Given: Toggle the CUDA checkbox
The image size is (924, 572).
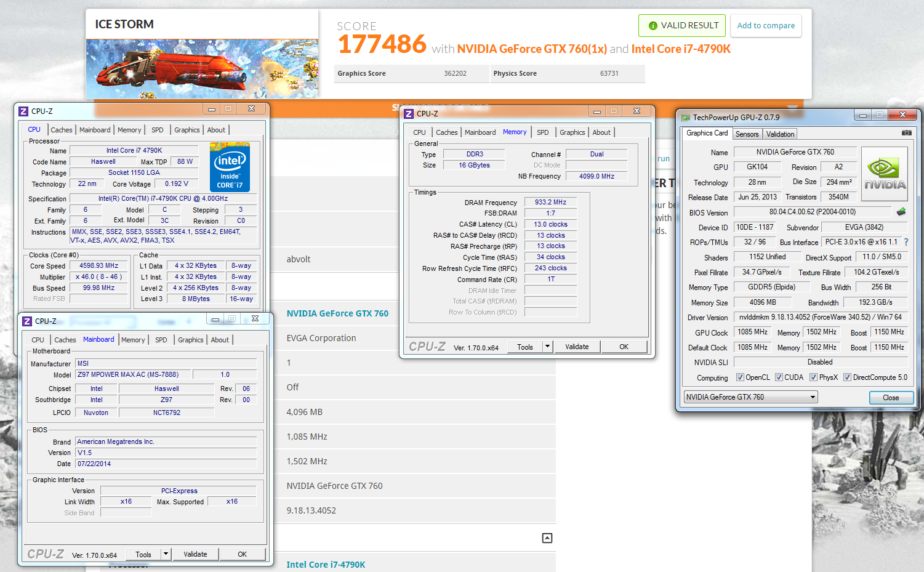Looking at the screenshot, I should pos(779,377).
